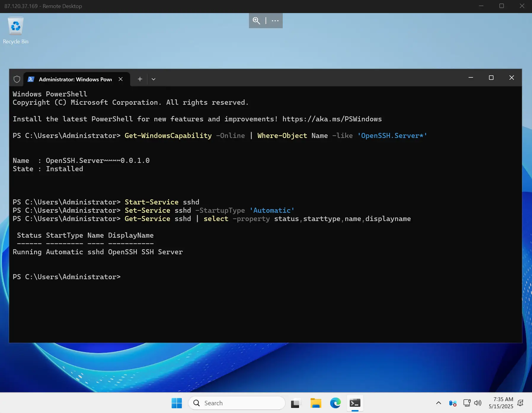Click the Remote Desktop zoom magnifier icon
This screenshot has width=532, height=413.
[256, 20]
